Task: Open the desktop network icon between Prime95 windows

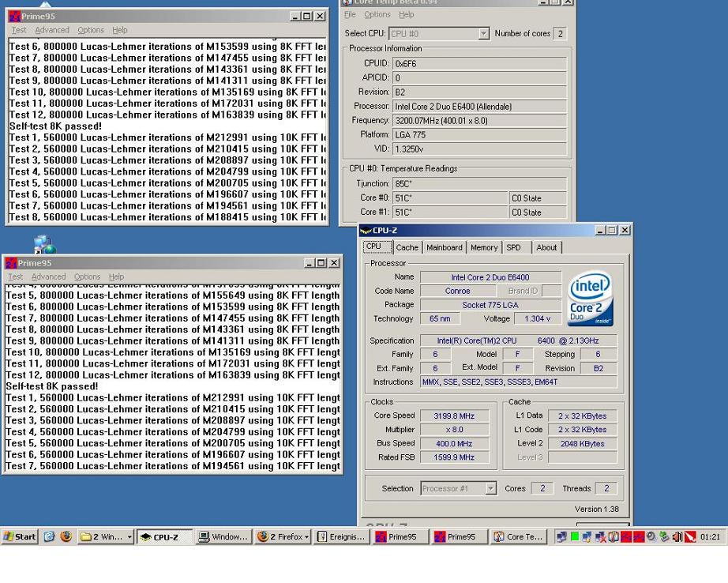Action: (44, 243)
